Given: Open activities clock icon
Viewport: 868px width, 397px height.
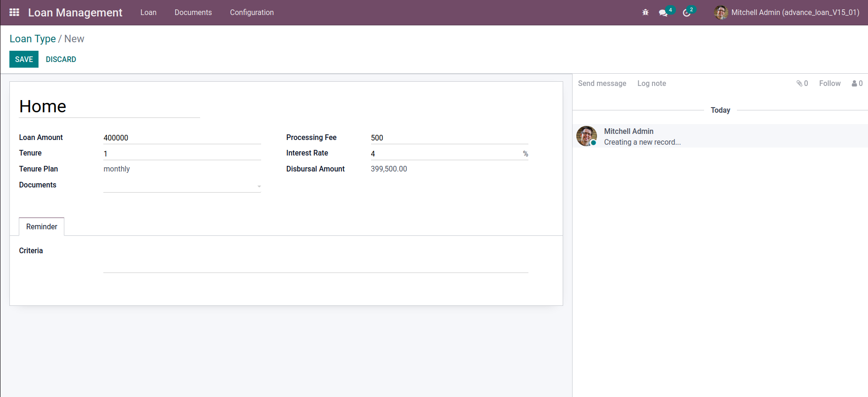Looking at the screenshot, I should tap(687, 13).
